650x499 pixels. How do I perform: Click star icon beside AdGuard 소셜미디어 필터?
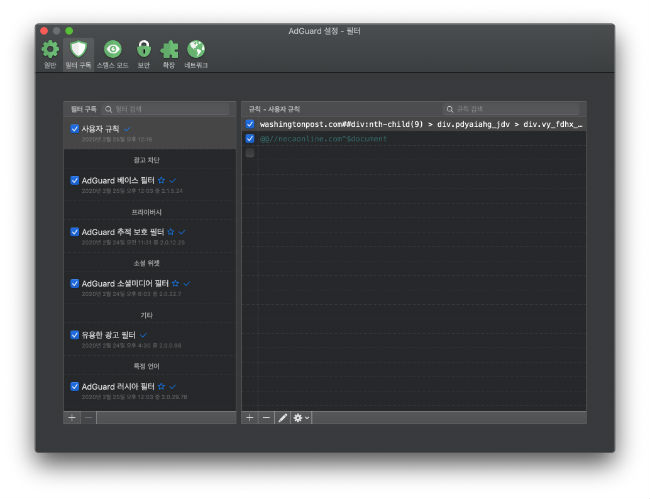point(175,283)
